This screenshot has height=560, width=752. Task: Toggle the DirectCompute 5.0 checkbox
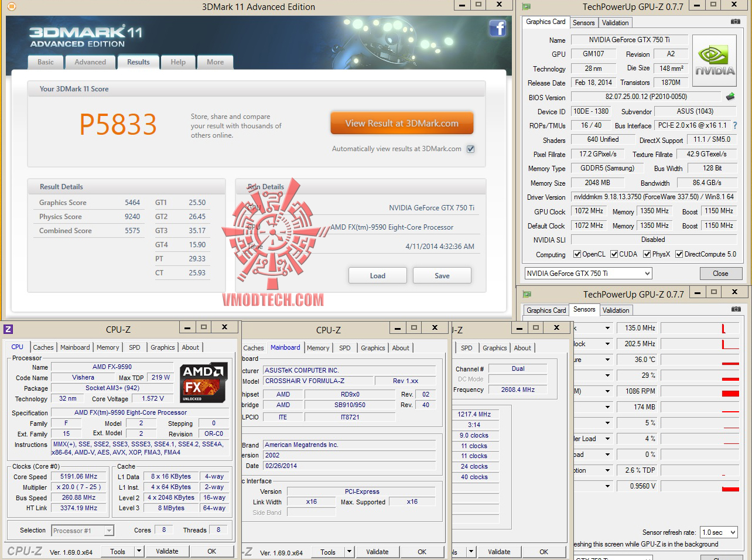pos(679,254)
